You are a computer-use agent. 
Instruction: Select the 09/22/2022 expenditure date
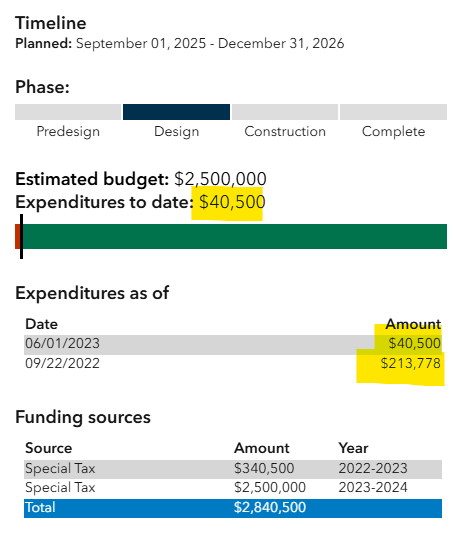[62, 364]
